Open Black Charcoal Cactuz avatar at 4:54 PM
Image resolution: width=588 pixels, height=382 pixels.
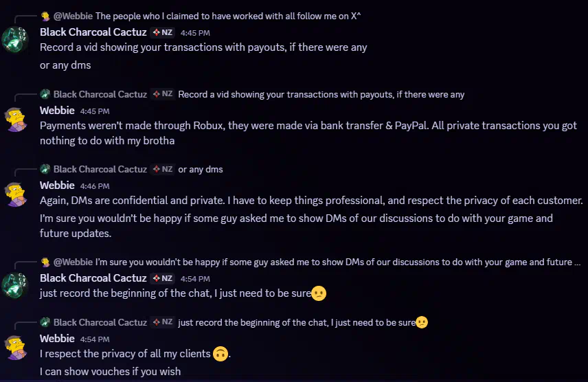[15, 285]
